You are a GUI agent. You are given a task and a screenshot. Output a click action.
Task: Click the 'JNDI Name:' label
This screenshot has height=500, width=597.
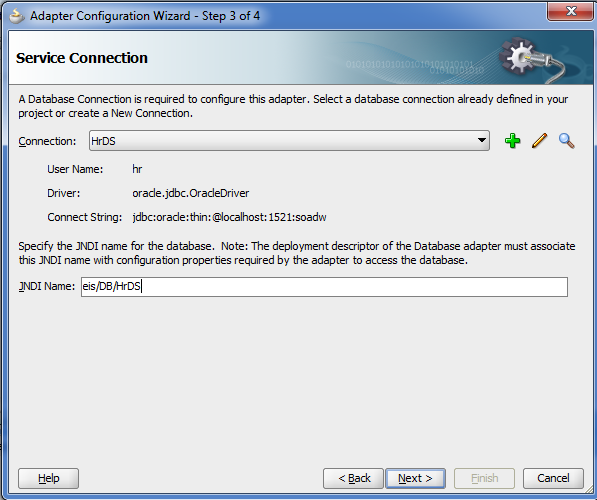47,286
